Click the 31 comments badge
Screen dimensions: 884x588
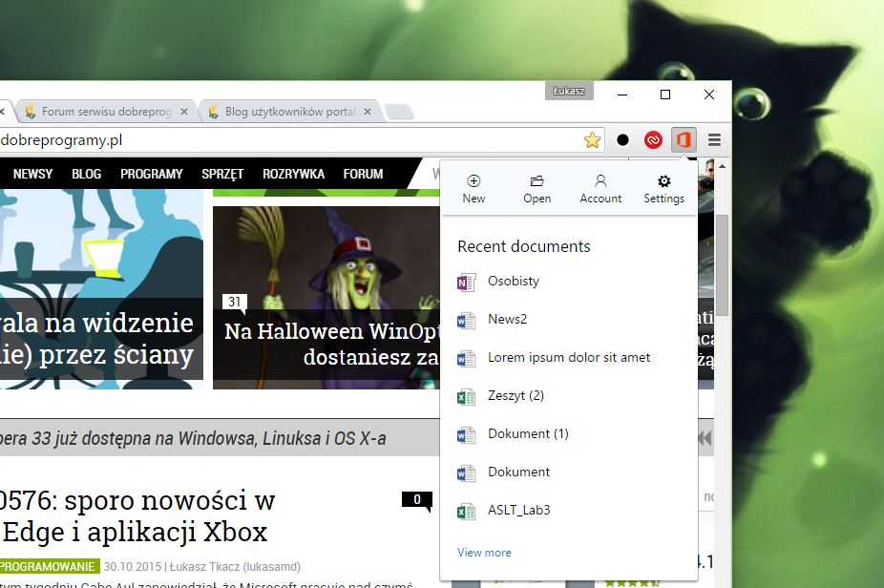tap(235, 303)
